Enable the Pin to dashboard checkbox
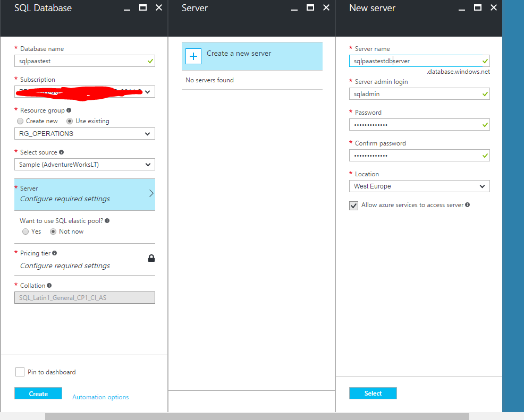 (20, 372)
